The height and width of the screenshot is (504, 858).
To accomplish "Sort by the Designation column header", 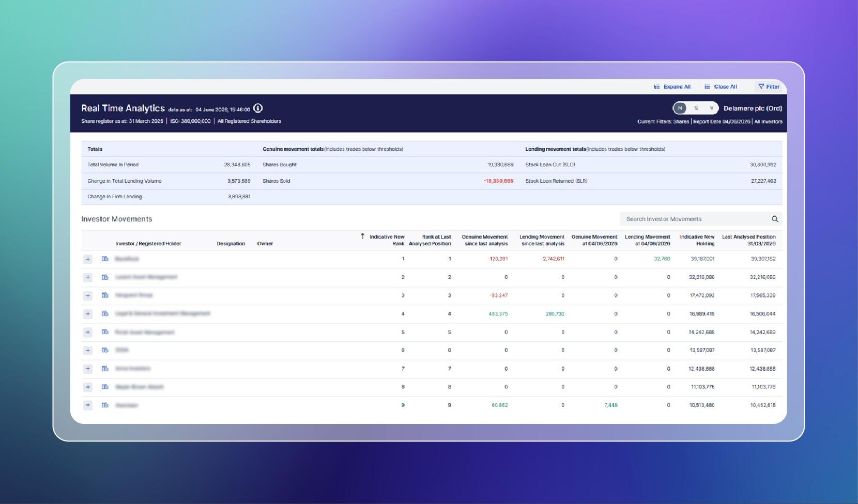I will coord(231,244).
